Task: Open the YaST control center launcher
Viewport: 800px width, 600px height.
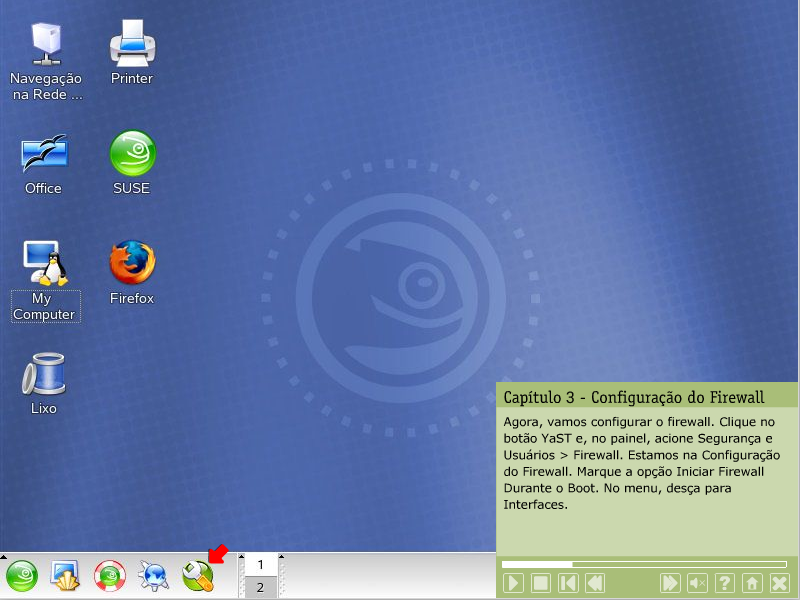Action: 198,576
